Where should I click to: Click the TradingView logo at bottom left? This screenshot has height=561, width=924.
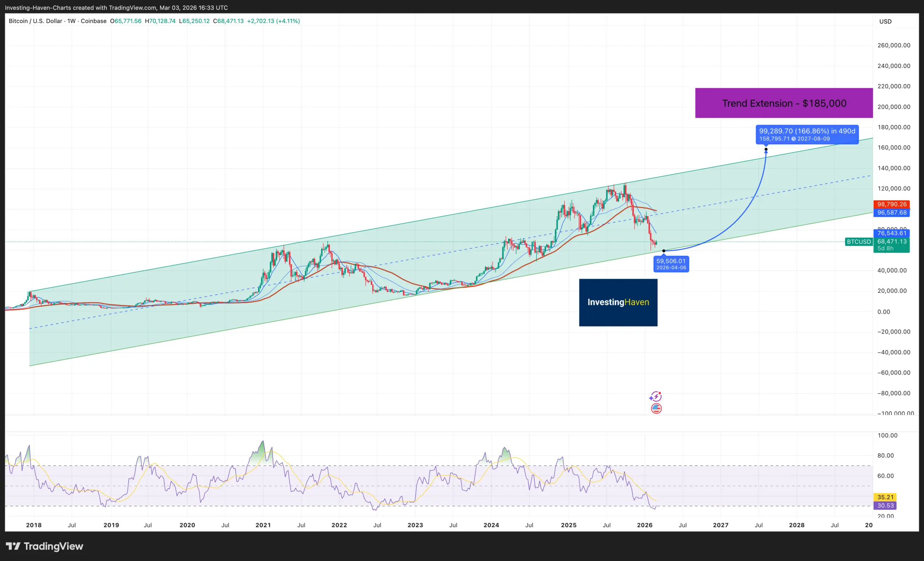click(x=44, y=546)
